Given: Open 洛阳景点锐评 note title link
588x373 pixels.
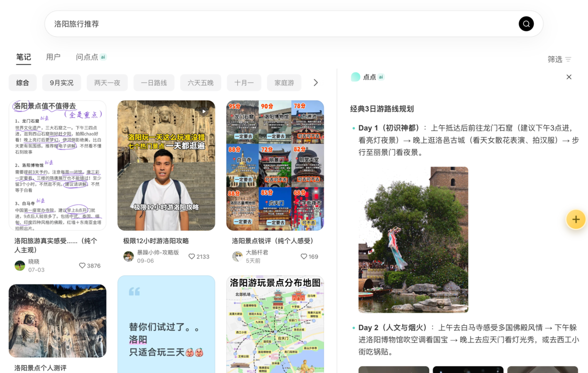Looking at the screenshot, I should 272,241.
